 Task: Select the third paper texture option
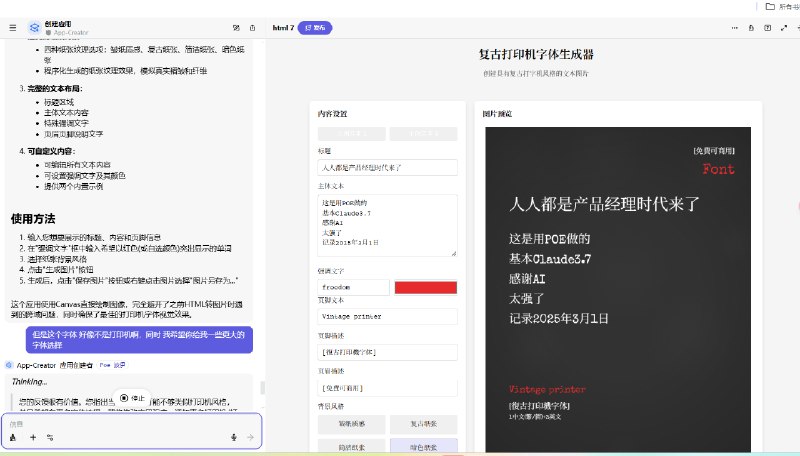point(352,447)
